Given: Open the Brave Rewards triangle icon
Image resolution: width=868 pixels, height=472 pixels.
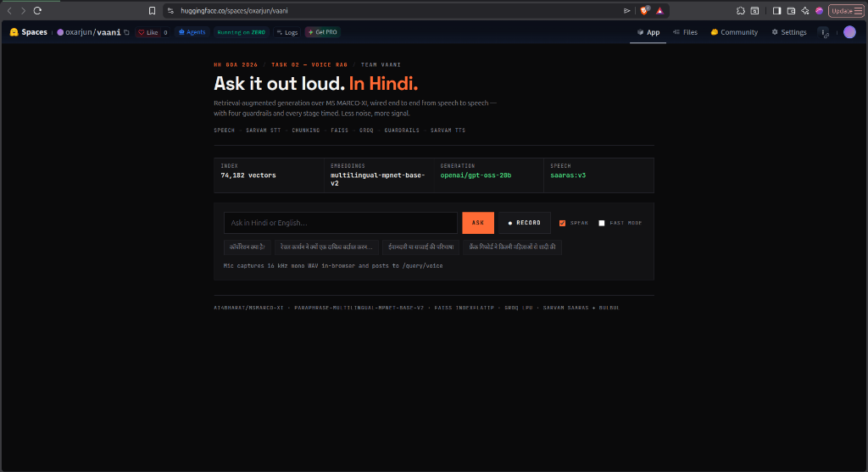Looking at the screenshot, I should (659, 10).
